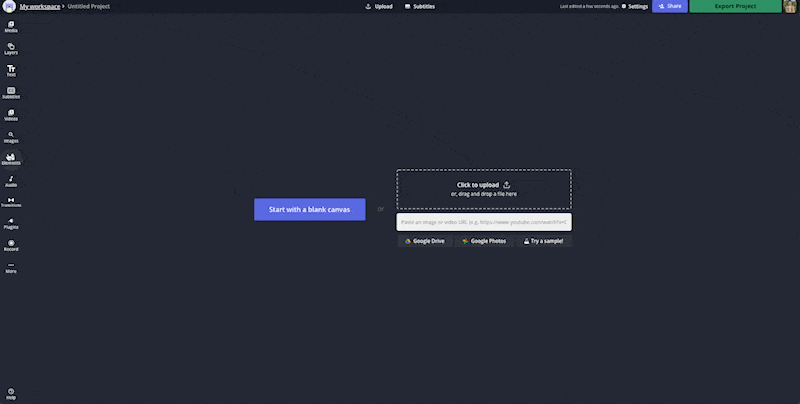Expand the More sidebar options
This screenshot has height=404, width=800.
(11, 267)
